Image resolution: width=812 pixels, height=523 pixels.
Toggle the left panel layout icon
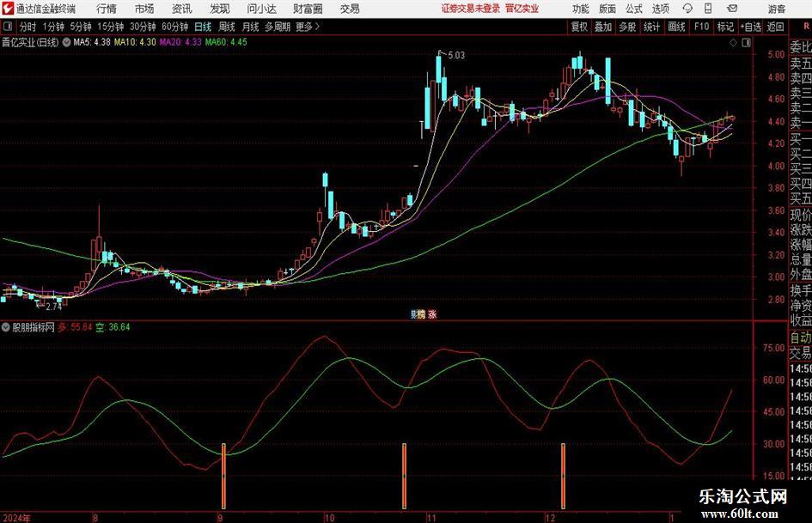pos(8,27)
